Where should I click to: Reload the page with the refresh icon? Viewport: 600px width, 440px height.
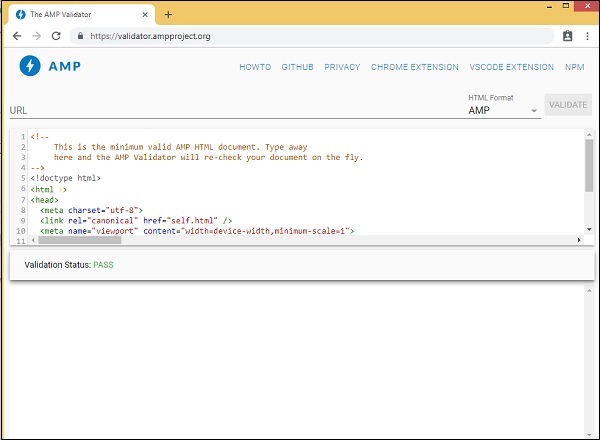point(58,35)
